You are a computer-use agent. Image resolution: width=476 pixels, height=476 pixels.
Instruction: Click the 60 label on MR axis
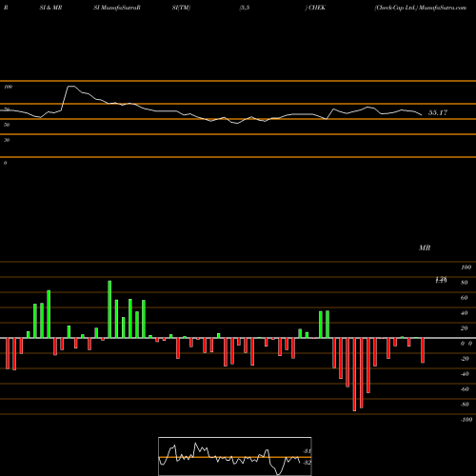click(x=465, y=298)
